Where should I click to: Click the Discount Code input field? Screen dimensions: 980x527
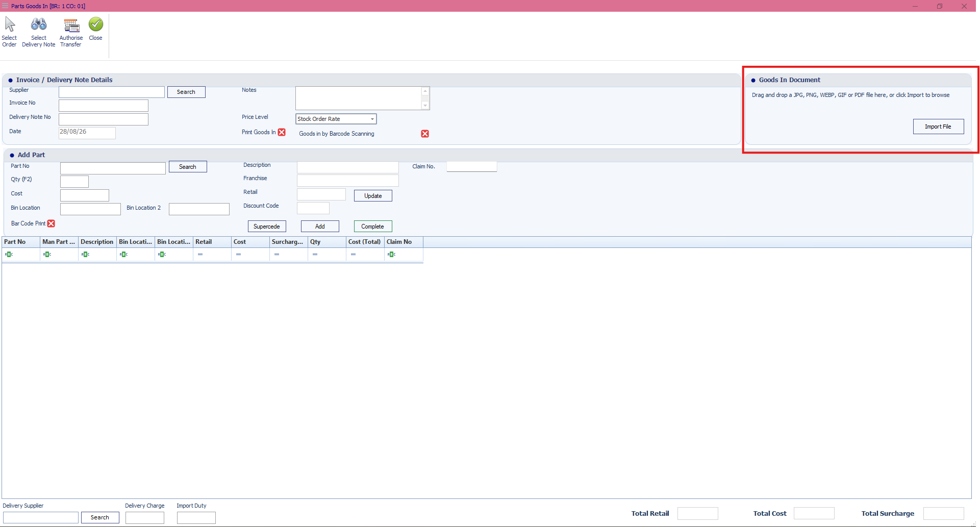(x=313, y=208)
